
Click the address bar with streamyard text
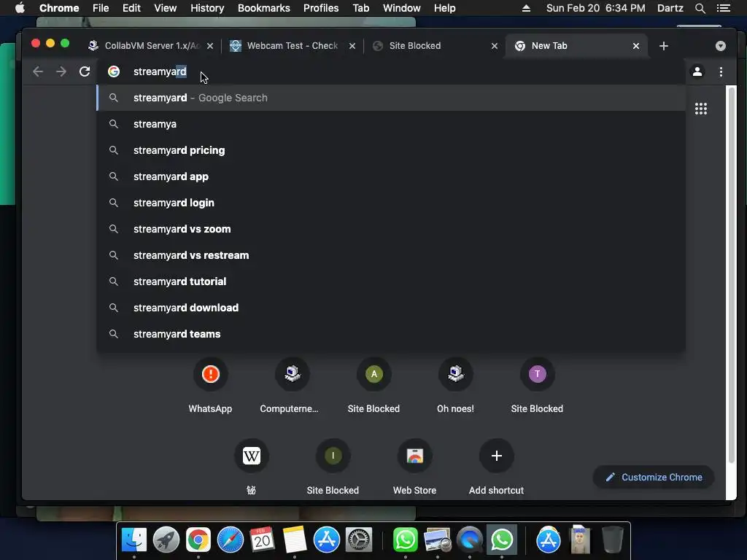(x=391, y=71)
